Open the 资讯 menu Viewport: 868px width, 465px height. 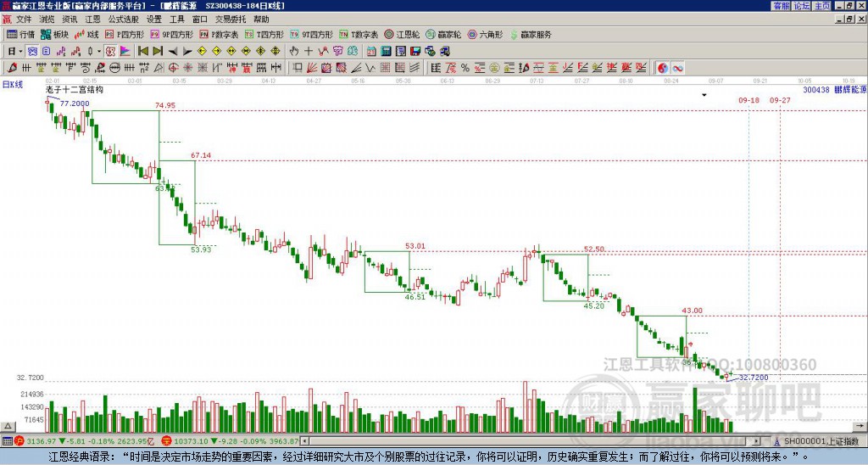pos(70,20)
